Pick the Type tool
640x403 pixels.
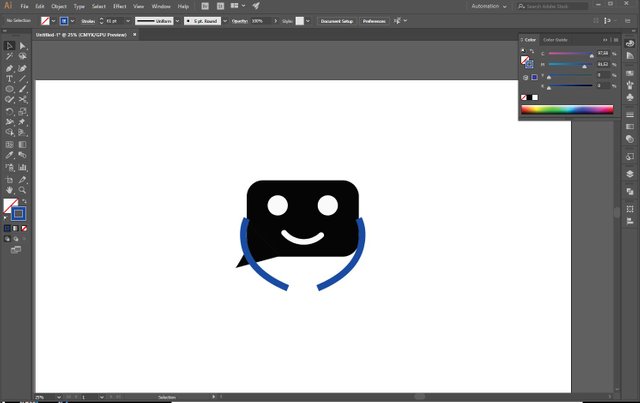point(9,78)
